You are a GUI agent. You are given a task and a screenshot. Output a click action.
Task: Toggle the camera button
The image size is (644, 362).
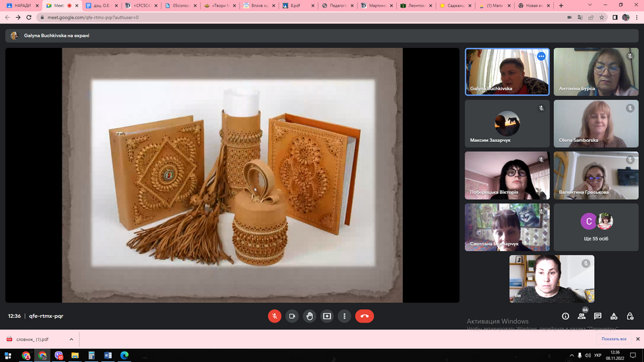point(292,316)
